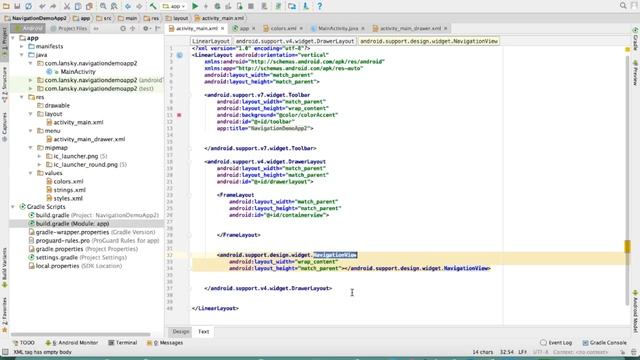Viewport: 640px width, 360px height.
Task: Select the Android project view tab
Action: 28,29
